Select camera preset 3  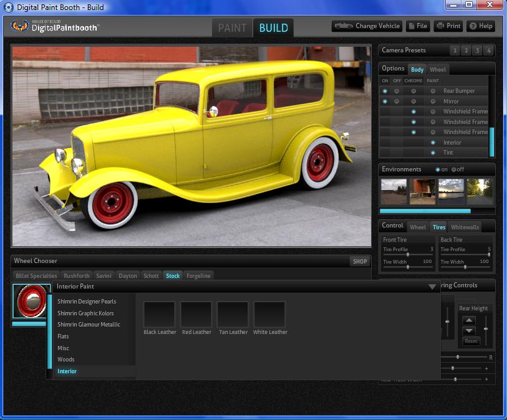pos(477,50)
